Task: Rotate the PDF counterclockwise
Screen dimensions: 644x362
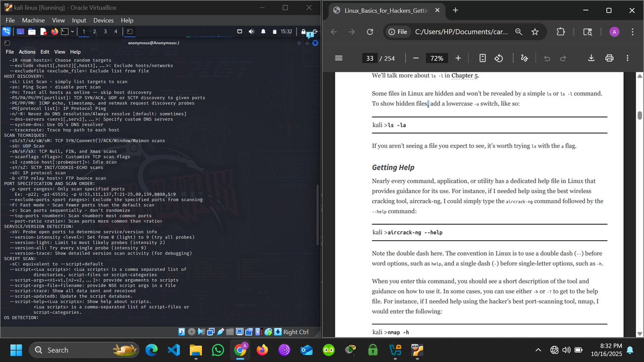Action: click(498, 58)
